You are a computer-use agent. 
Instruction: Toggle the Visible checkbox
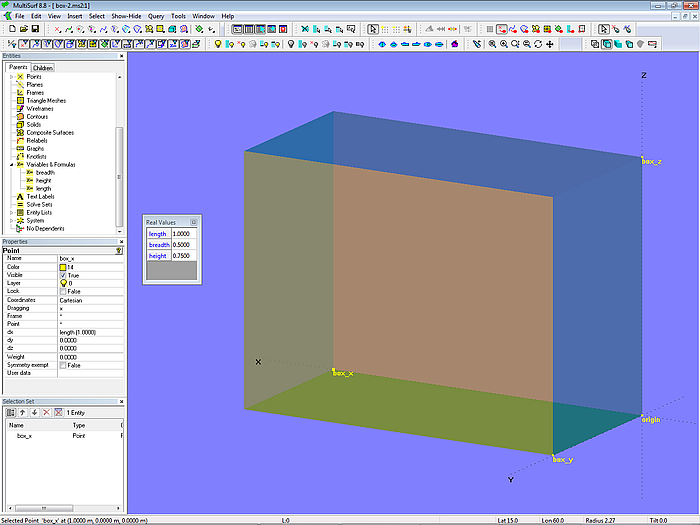click(63, 275)
